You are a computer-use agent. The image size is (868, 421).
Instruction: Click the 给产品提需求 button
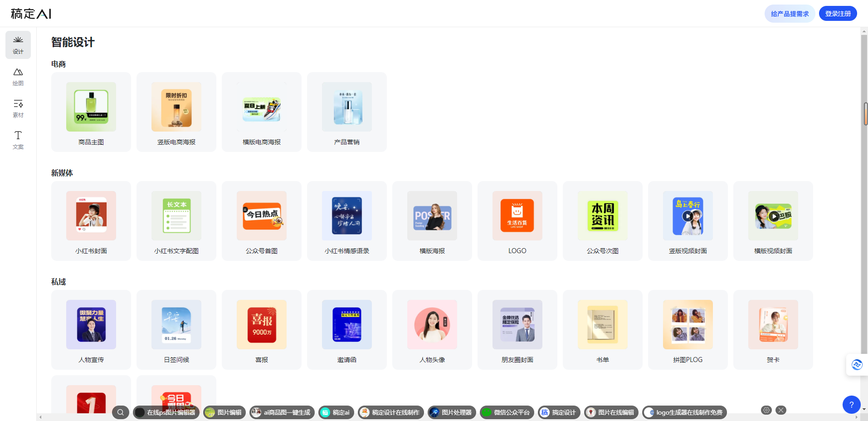[789, 13]
